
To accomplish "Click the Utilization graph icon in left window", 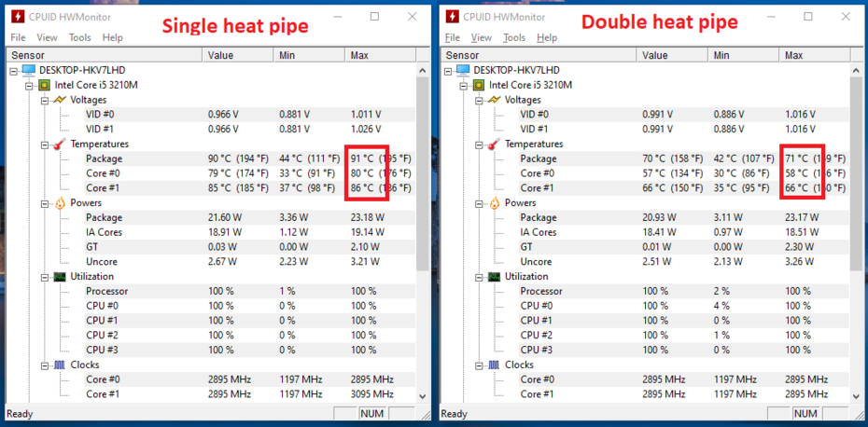I will 59,277.
